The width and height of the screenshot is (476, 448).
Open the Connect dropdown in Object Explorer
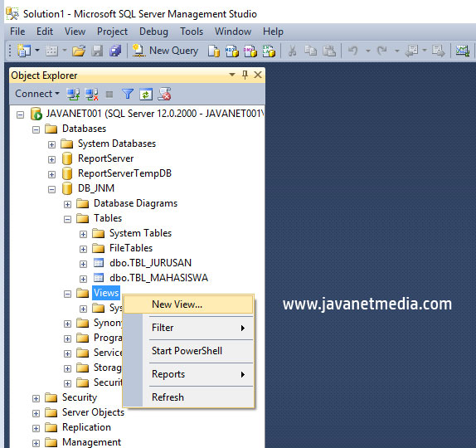click(x=37, y=94)
